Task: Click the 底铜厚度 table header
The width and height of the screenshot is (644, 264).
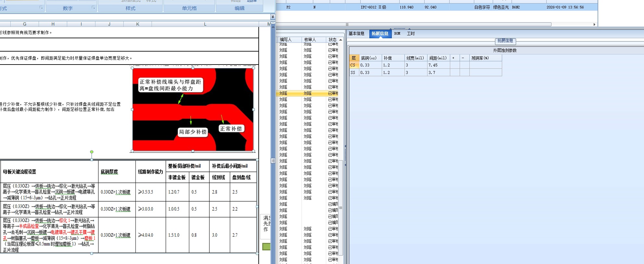Action: (109, 172)
